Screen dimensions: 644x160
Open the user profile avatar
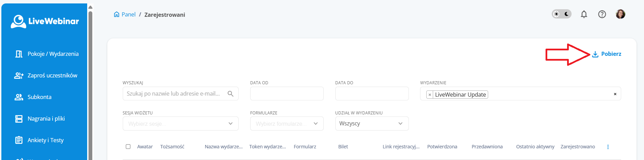620,14
